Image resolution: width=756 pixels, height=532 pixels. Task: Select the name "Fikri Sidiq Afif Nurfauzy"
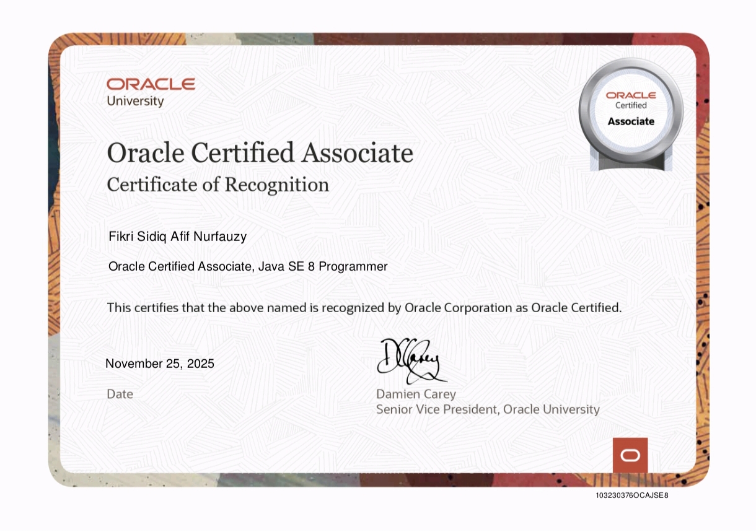pos(177,236)
